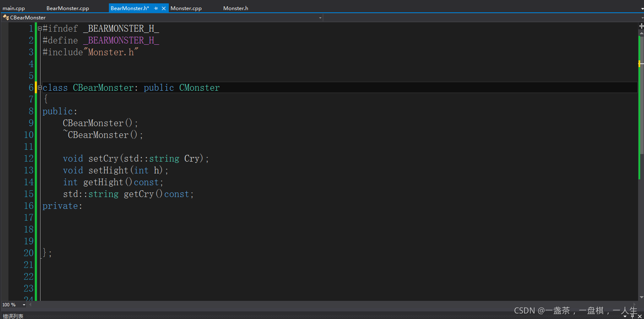This screenshot has width=644, height=319.
Task: Switch to the main.cpp tab
Action: [x=14, y=8]
